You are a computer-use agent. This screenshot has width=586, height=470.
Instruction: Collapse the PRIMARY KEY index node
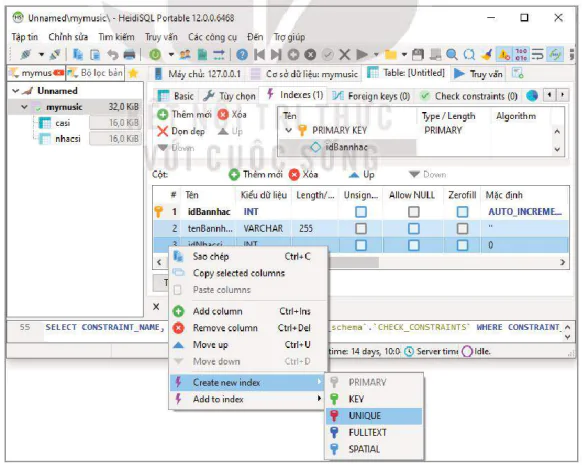288,130
